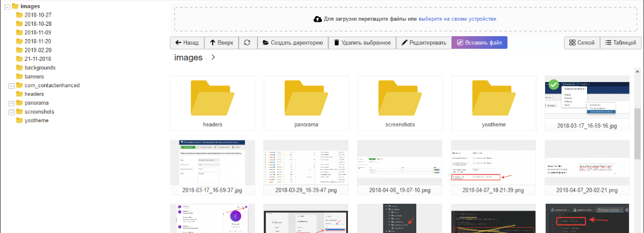Open the screenshots folder icon in the grid
The height and width of the screenshot is (233, 644).
click(x=400, y=100)
